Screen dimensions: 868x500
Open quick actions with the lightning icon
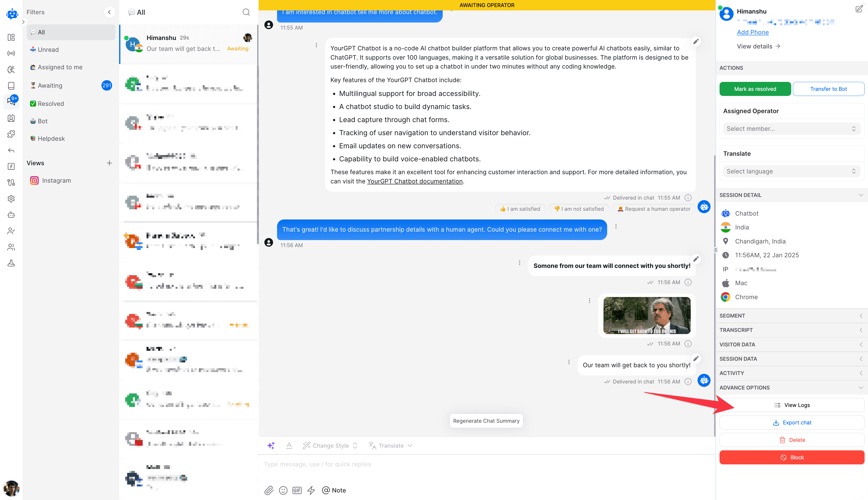coord(311,490)
